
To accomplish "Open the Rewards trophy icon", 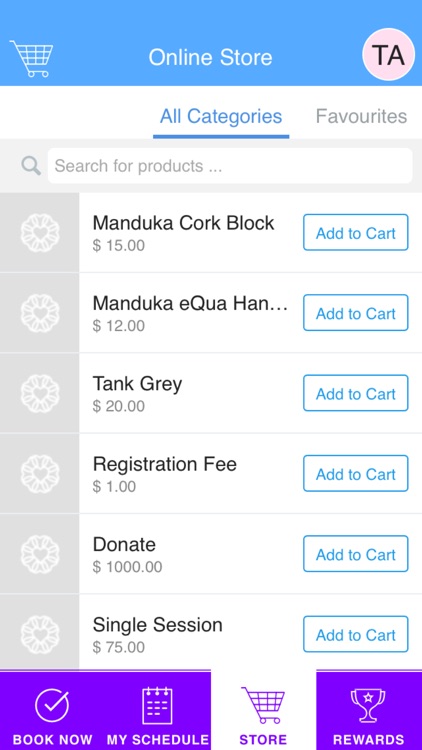I will click(367, 705).
